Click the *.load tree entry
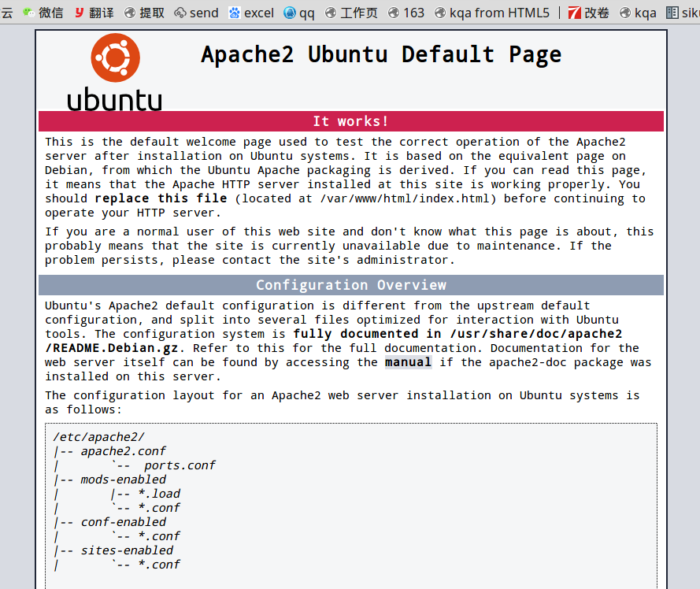 click(x=159, y=494)
